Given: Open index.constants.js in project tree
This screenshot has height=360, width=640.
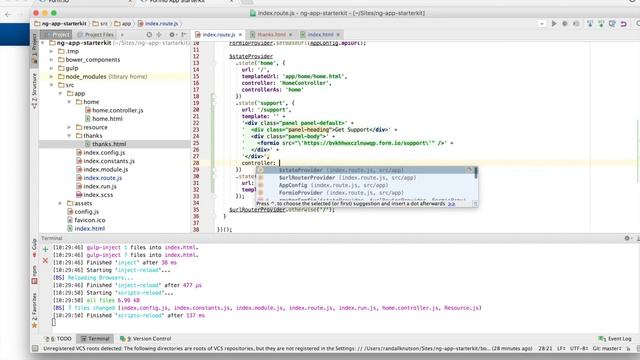Looking at the screenshot, I should click(x=105, y=161).
